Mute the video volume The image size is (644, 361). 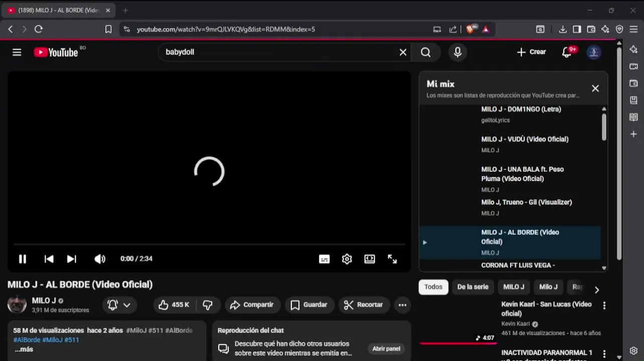point(100,259)
